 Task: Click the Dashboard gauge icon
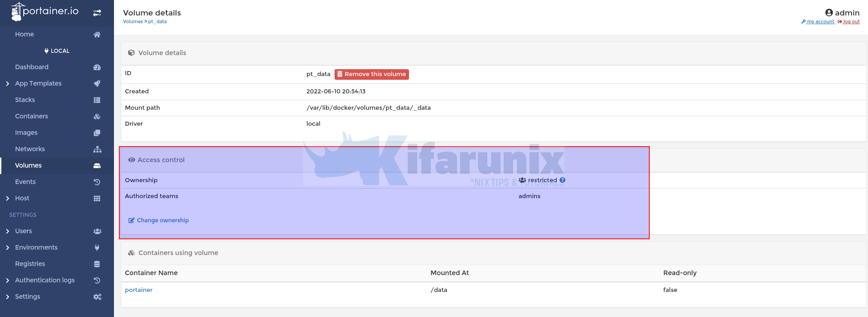[x=97, y=67]
